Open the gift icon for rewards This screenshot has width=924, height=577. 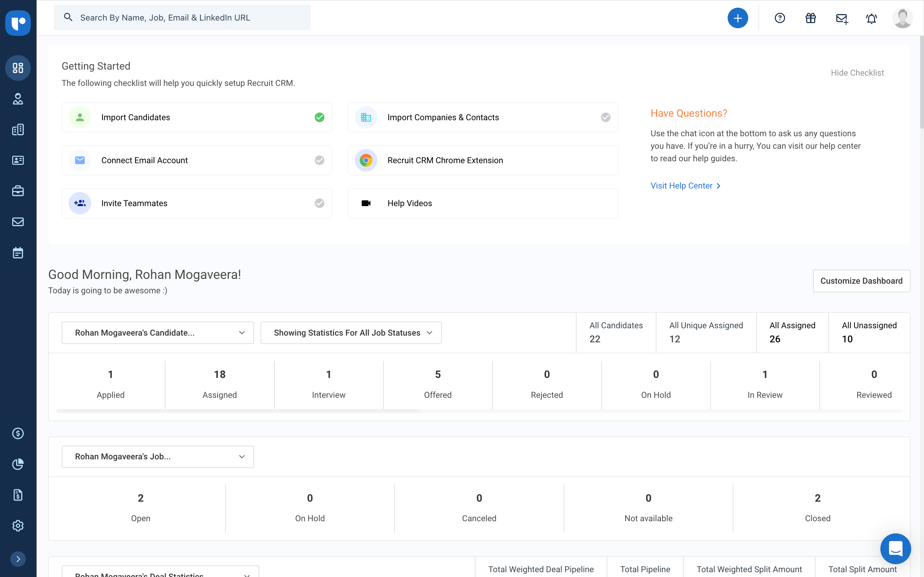(x=810, y=18)
